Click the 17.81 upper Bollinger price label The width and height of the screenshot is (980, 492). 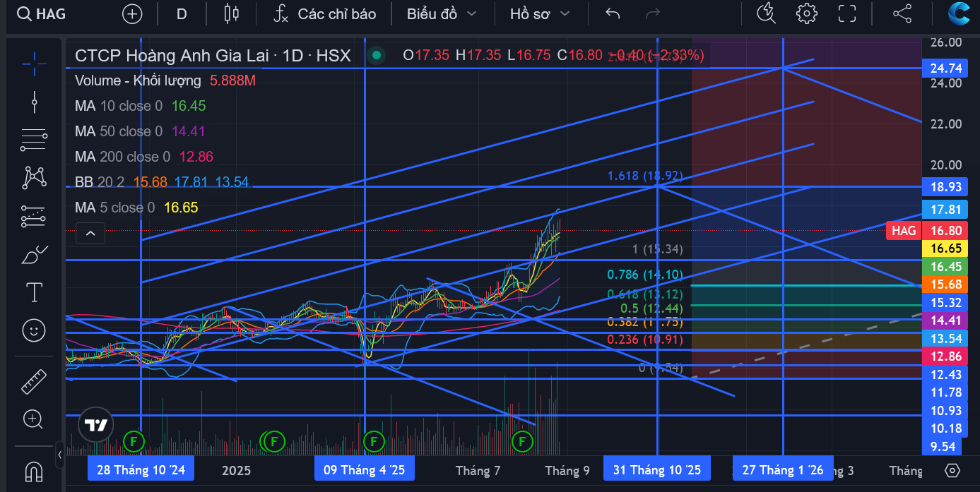coord(945,210)
